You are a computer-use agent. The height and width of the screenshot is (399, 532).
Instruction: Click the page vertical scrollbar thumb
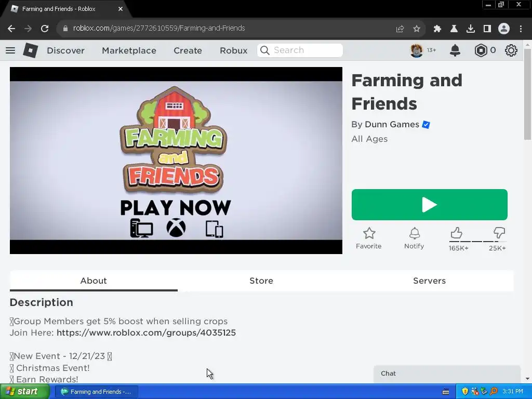[527, 94]
